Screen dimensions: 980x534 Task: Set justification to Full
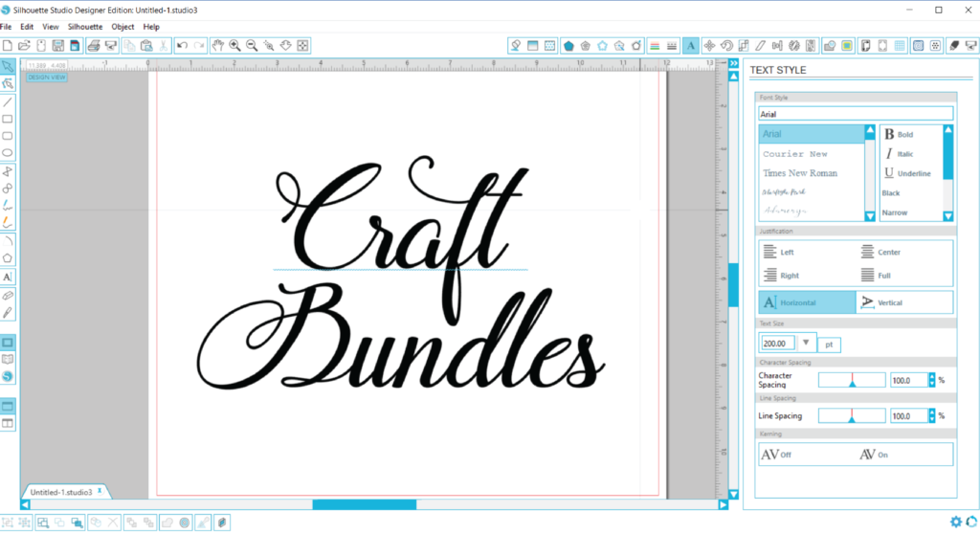(x=876, y=275)
